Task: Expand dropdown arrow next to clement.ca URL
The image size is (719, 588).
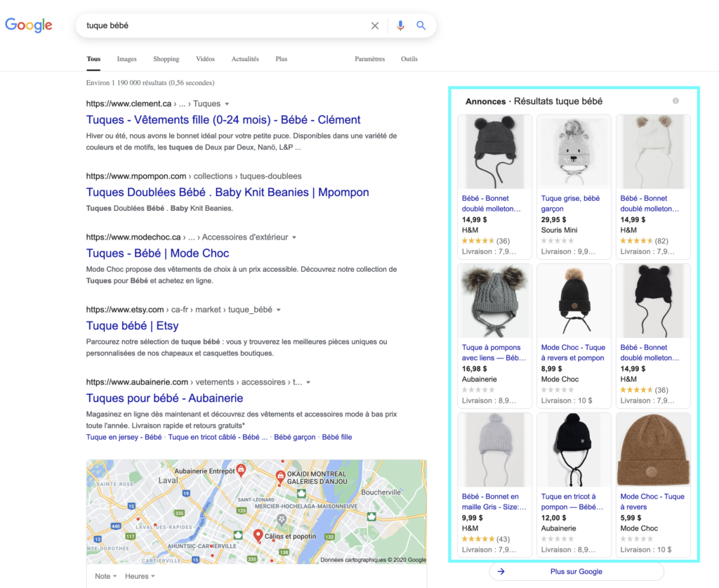Action: (x=227, y=104)
